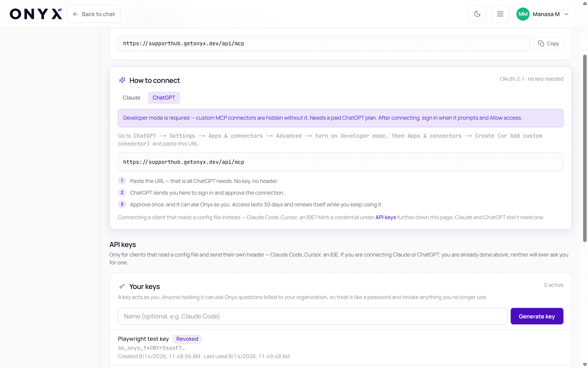Follow the API keys link
This screenshot has width=588, height=368.
(x=385, y=217)
